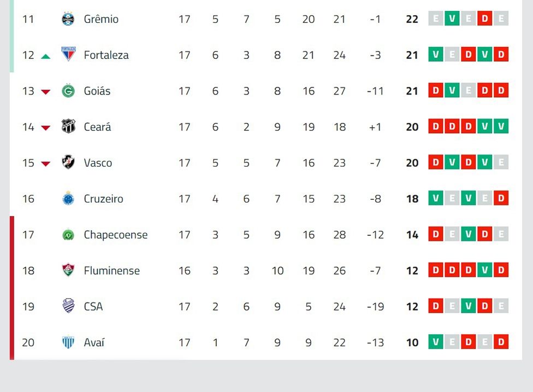Open the Vasco team name link
The image size is (533, 392).
click(x=99, y=163)
